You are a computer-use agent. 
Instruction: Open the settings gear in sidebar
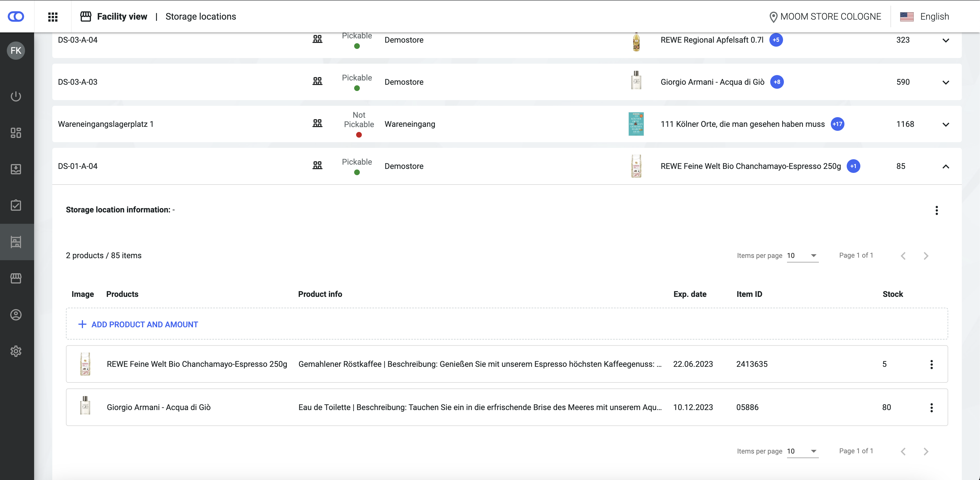click(16, 351)
